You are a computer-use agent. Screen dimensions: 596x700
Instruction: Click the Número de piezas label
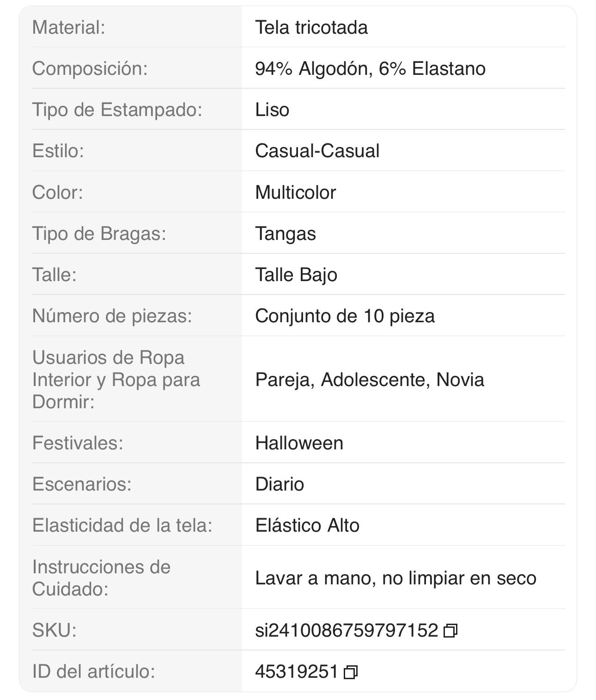point(112,316)
